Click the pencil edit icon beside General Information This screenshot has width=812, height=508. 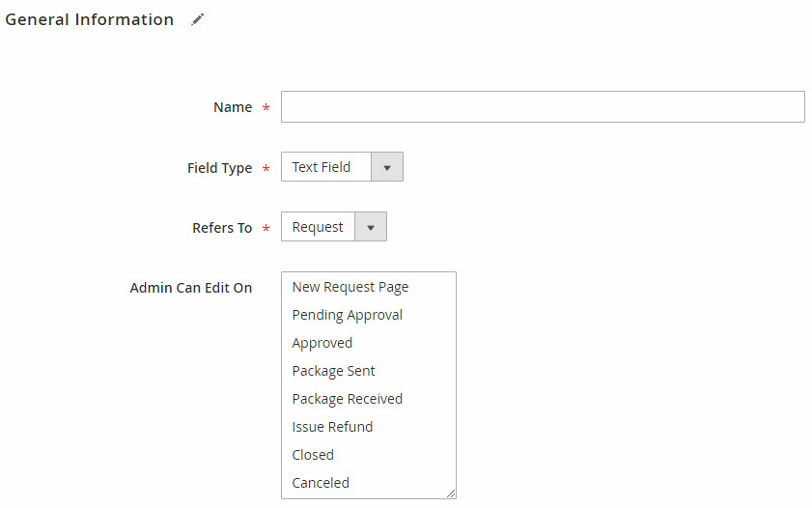coord(197,19)
